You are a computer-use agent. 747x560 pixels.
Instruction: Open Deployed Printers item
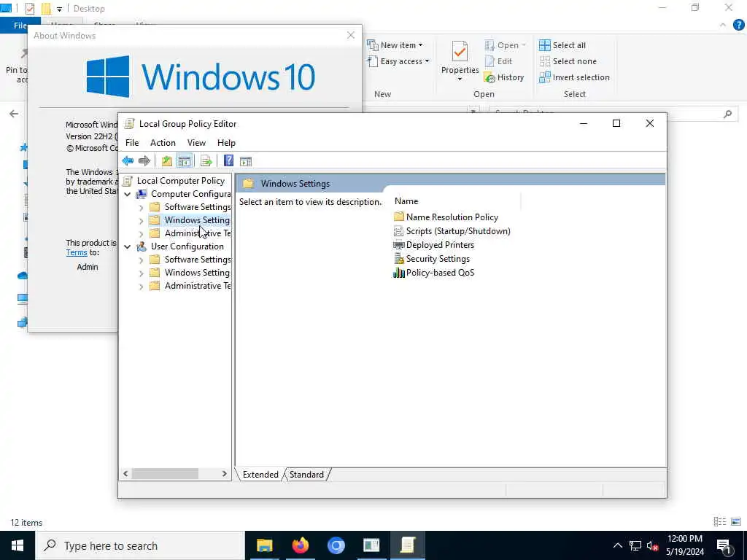[433, 245]
